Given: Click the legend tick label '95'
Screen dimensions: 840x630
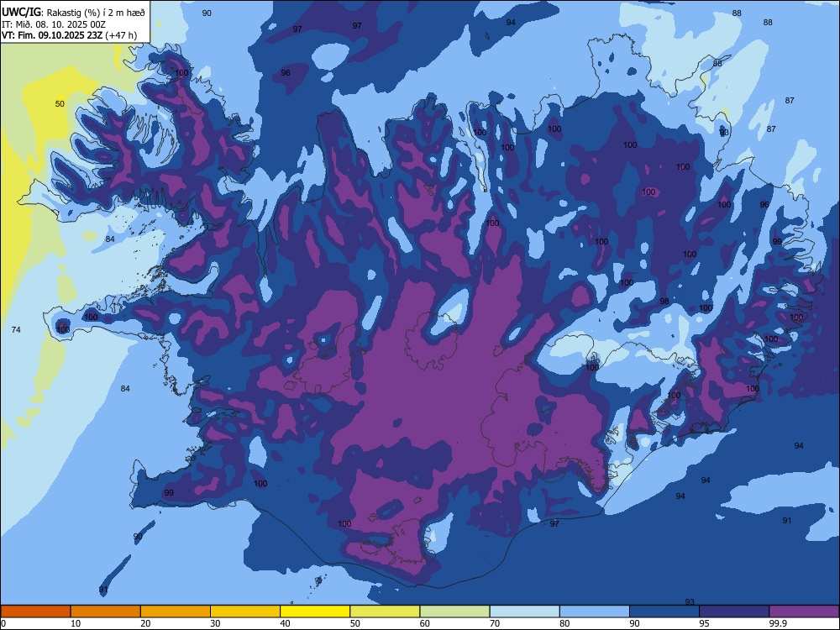Looking at the screenshot, I should (x=705, y=623).
